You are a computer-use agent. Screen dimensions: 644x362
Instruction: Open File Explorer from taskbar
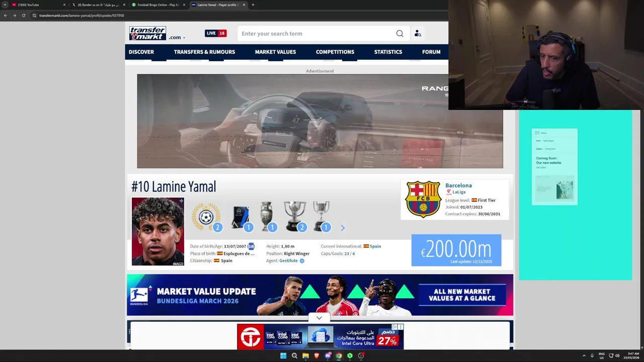tap(305, 355)
